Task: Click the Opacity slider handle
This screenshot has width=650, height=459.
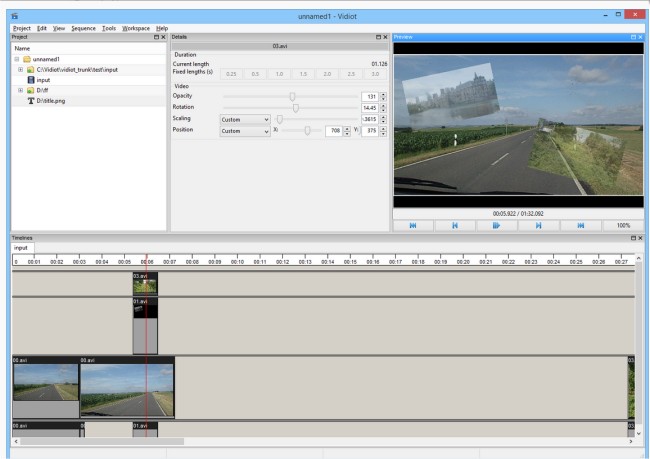Action: click(x=292, y=97)
